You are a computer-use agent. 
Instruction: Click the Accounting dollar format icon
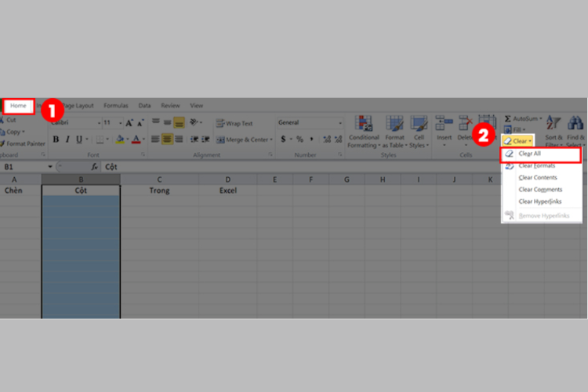click(x=283, y=140)
